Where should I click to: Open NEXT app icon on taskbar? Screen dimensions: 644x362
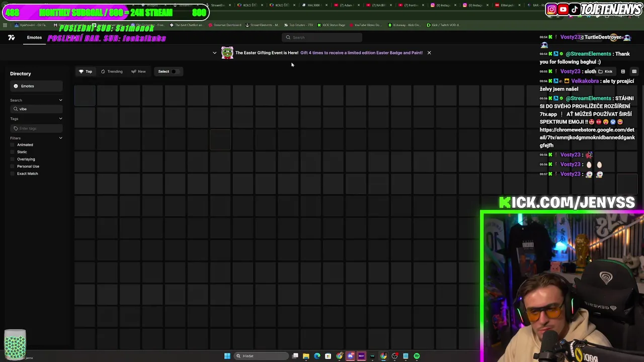361,356
